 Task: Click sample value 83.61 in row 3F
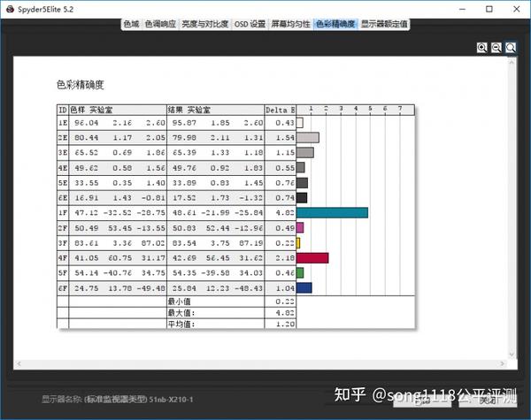[87, 243]
